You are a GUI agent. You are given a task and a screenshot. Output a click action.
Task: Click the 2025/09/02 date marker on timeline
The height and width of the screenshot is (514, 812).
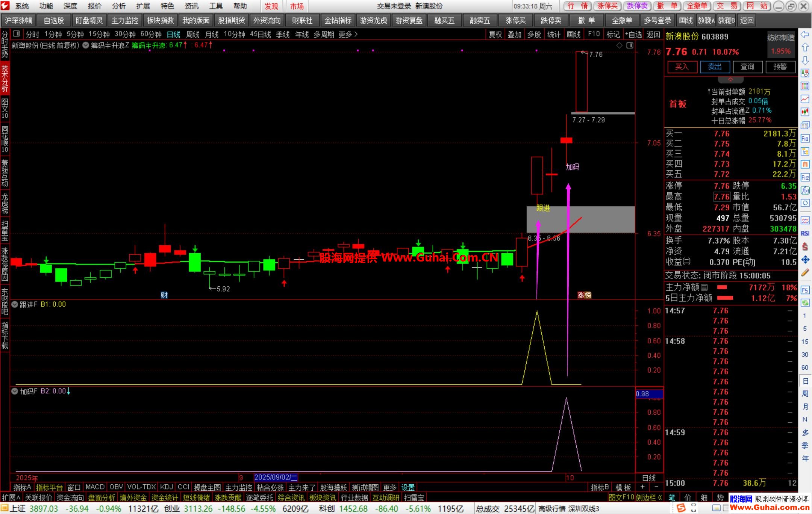click(276, 478)
